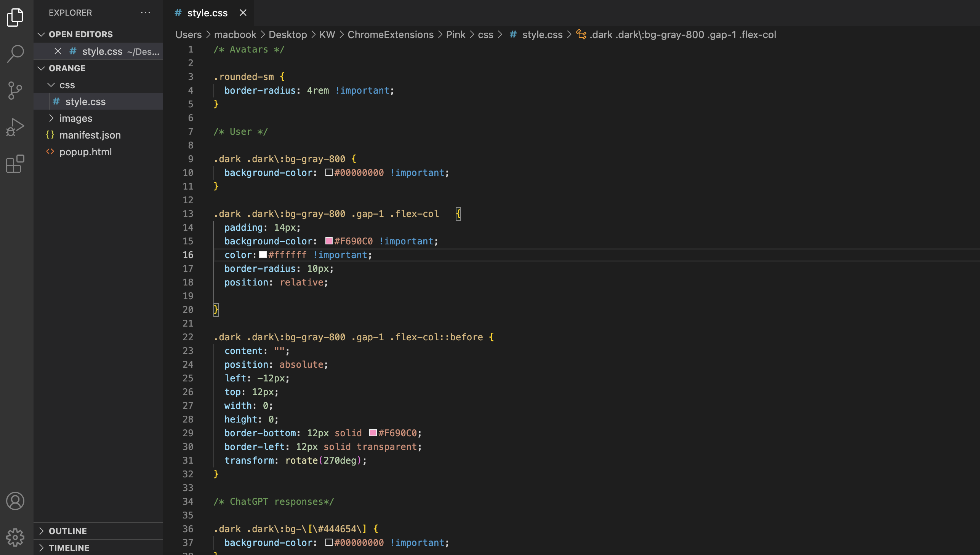The height and width of the screenshot is (555, 980).
Task: Open the Search view in activity bar
Action: click(15, 53)
